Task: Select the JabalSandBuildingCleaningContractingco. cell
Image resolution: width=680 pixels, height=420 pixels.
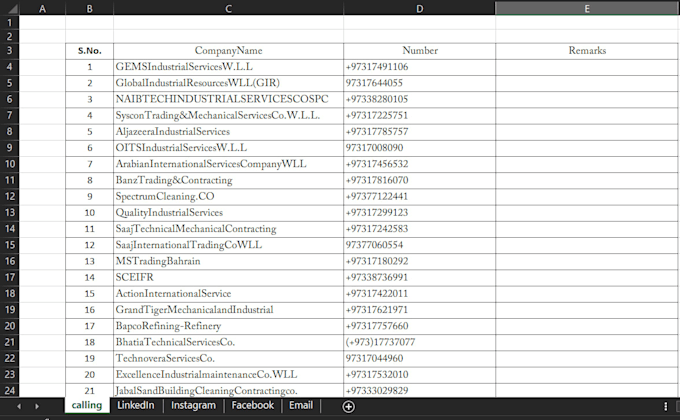Action: 228,390
